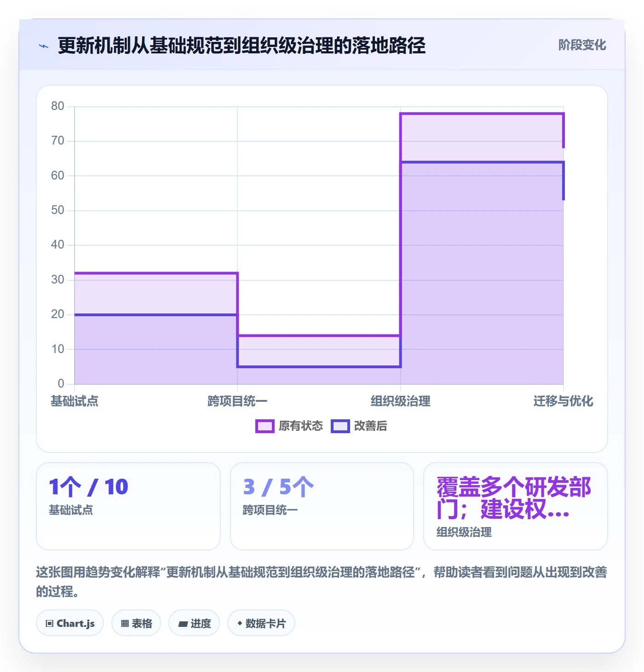Click the 原有状态 legend label
Screen dimensions: 644x672
[x=301, y=426]
